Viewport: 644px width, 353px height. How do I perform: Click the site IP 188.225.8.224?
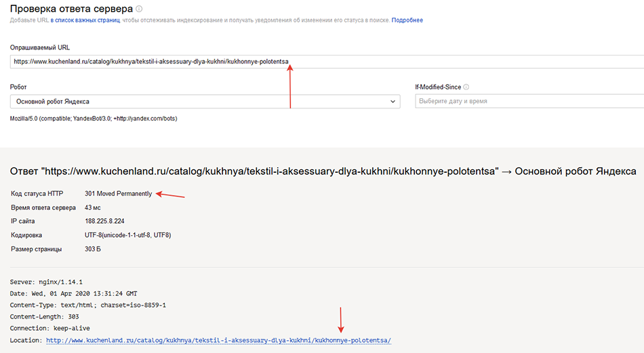(104, 222)
